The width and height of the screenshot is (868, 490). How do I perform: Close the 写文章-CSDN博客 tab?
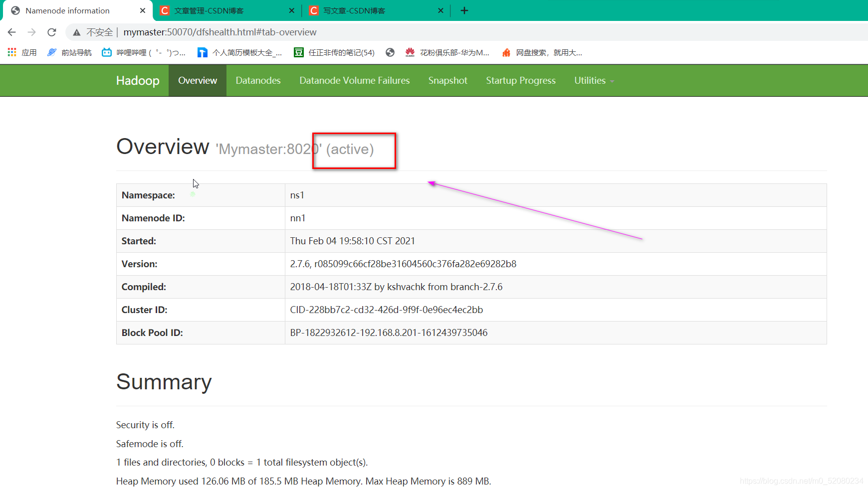point(440,10)
